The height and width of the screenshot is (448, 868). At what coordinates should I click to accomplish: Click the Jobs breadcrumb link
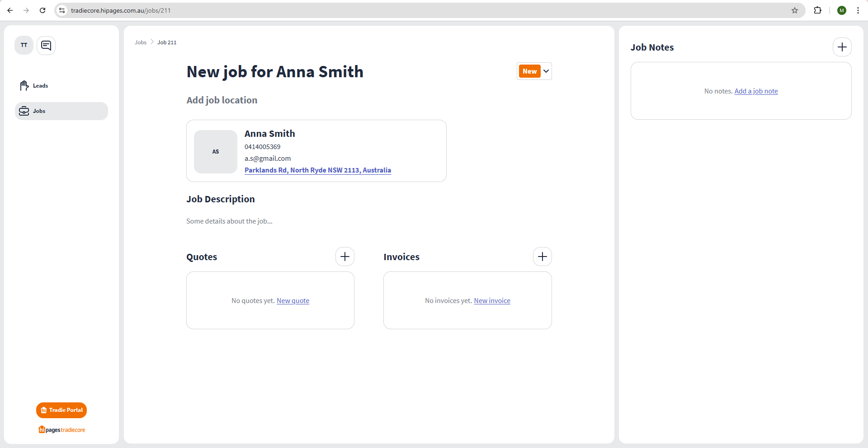coord(140,42)
